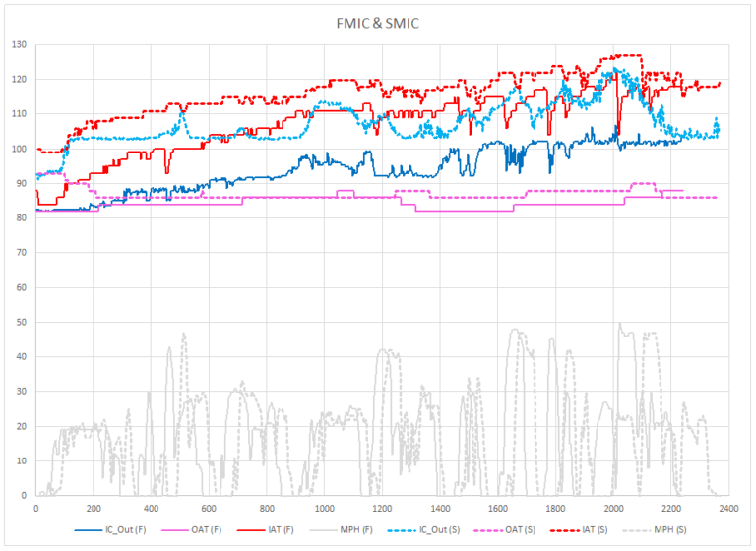Select the OAT (F) legend entry
Viewport: 756px width, 551px height.
tap(204, 529)
